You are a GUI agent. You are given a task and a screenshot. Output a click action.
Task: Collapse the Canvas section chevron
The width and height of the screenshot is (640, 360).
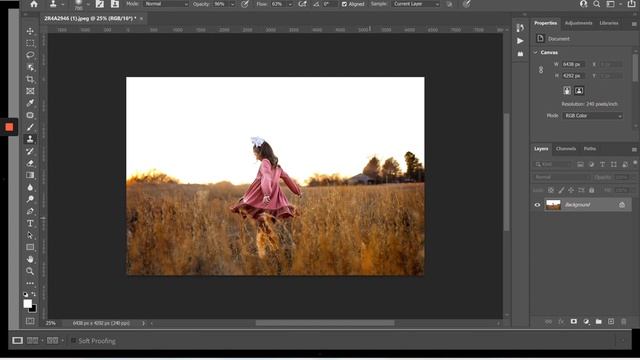tap(536, 53)
